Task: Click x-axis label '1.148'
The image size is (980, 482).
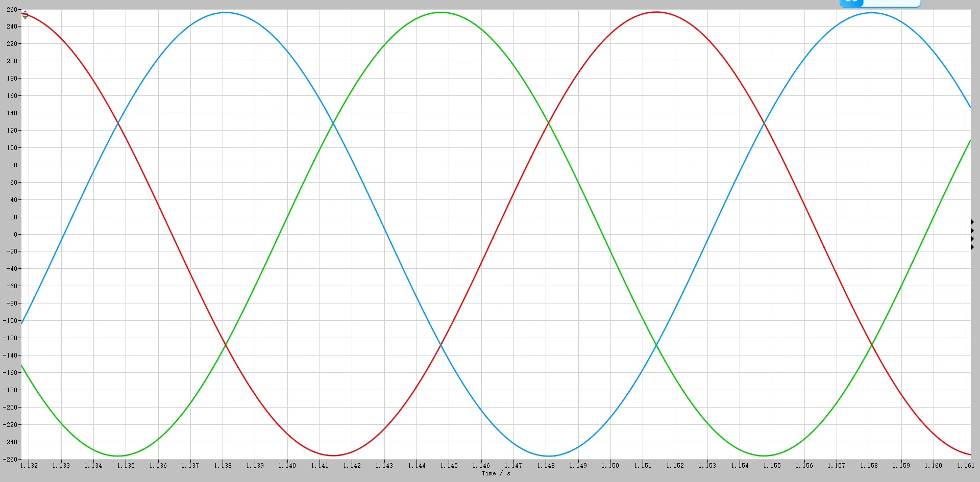Action: pyautogui.click(x=546, y=466)
